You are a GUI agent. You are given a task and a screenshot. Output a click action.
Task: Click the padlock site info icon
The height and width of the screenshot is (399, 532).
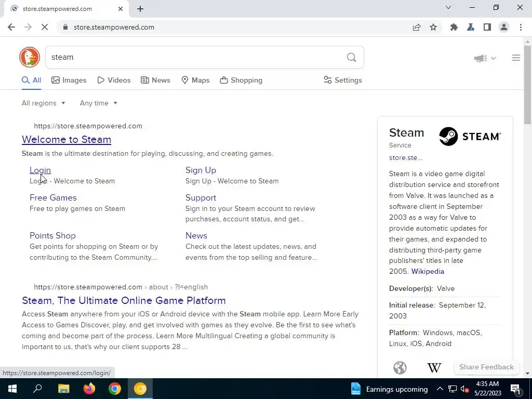click(65, 27)
